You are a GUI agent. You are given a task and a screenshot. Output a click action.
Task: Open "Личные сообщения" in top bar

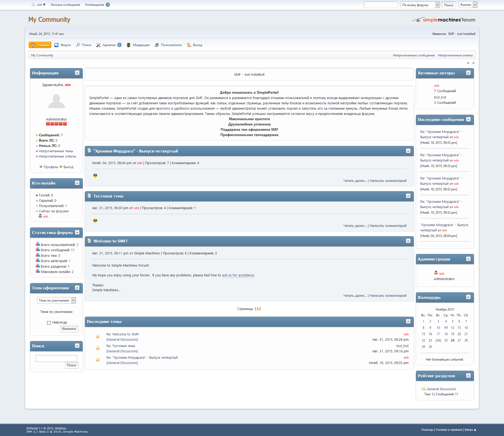65,5
